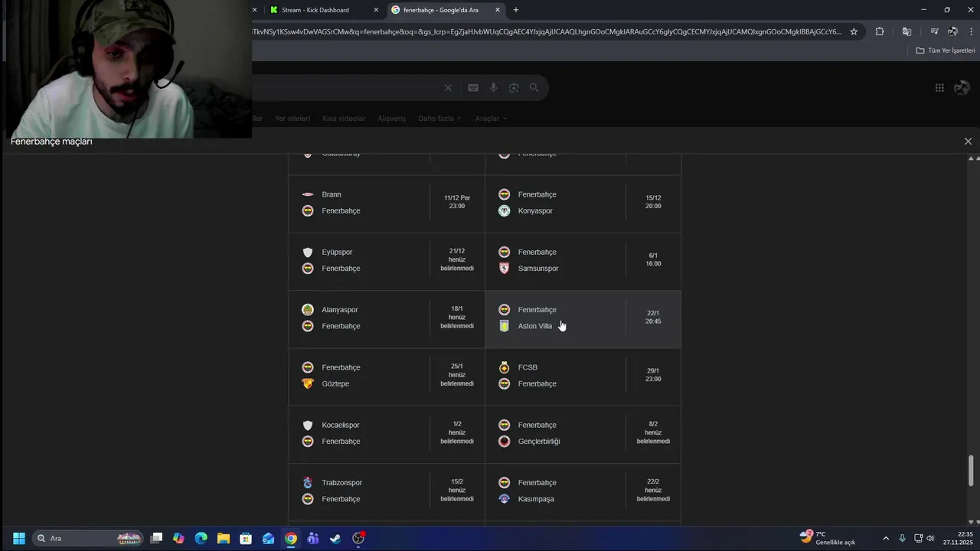The image size is (980, 551).
Task: Select the Alışveriş filter
Action: point(391,119)
